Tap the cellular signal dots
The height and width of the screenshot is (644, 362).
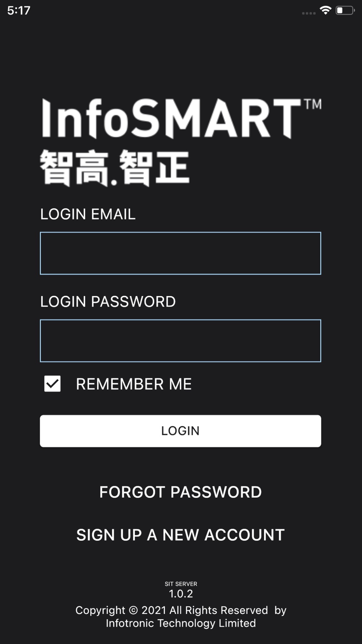click(x=309, y=13)
